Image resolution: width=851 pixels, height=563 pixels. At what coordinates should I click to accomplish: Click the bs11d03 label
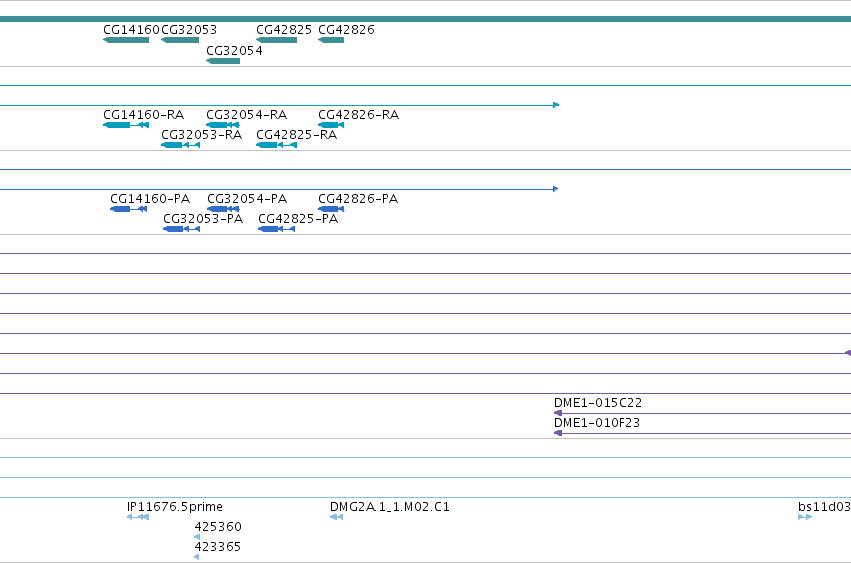coord(824,507)
